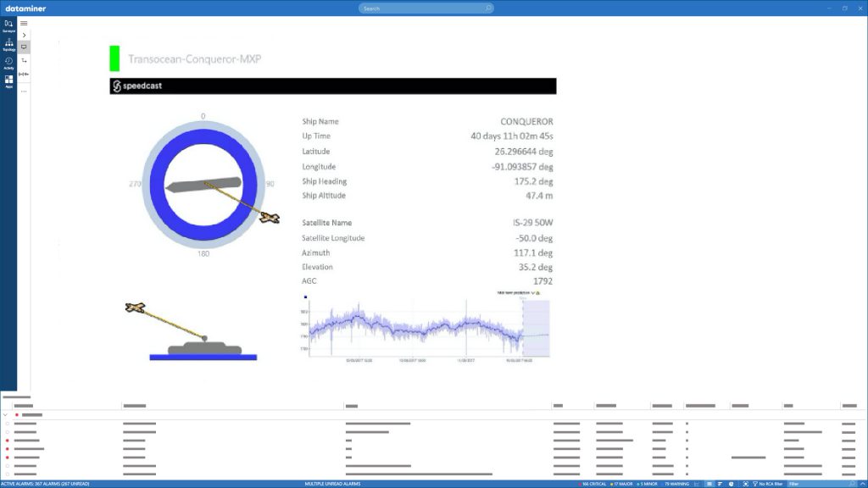Viewport: 868px width, 488px height.
Task: Select the Transocean-Conqueror-MXP title
Action: click(x=194, y=58)
